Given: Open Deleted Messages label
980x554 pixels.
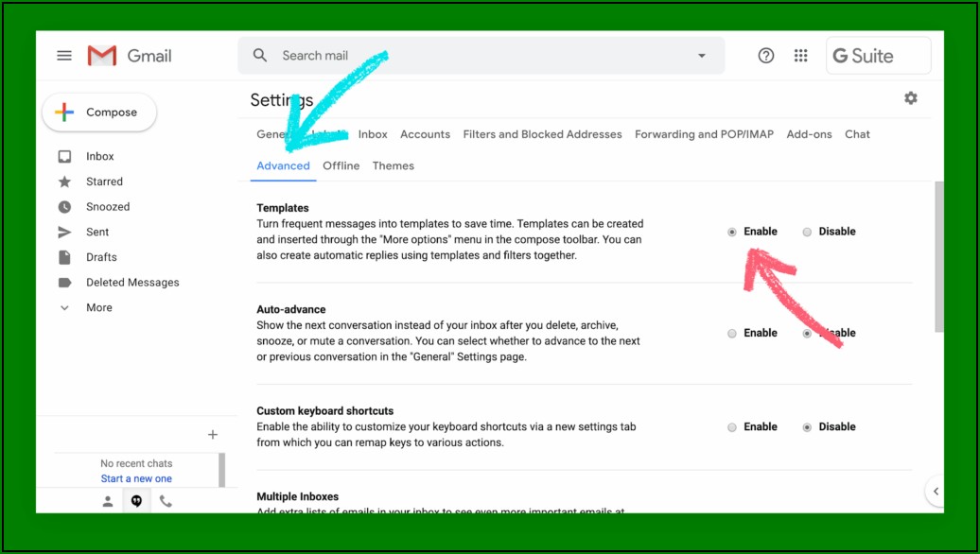Looking at the screenshot, I should pos(132,283).
